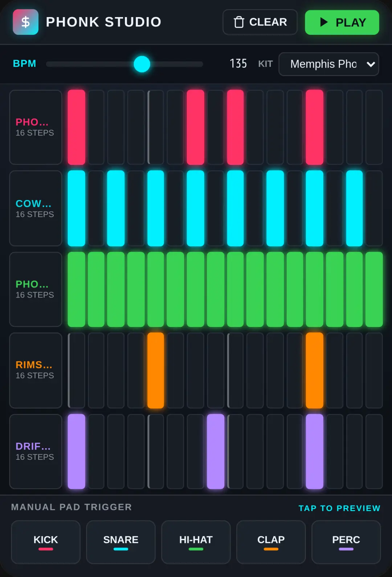This screenshot has height=577, width=392.
Task: Select the green PHO... track label
Action: 36,289
